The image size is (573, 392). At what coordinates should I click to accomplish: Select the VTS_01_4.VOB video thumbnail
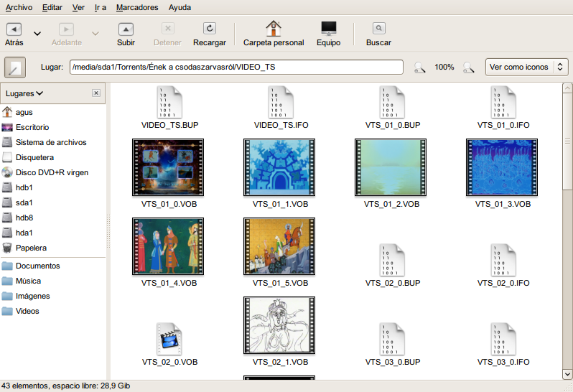169,246
